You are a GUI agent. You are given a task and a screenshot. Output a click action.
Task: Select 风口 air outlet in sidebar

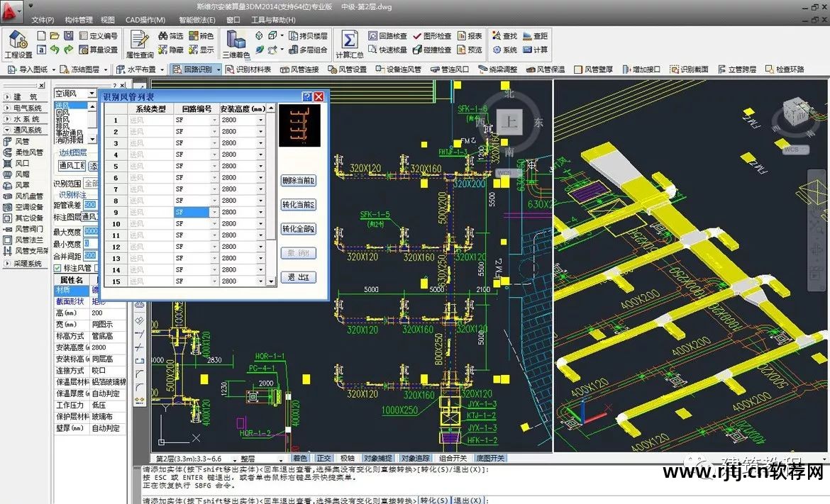tap(22, 163)
